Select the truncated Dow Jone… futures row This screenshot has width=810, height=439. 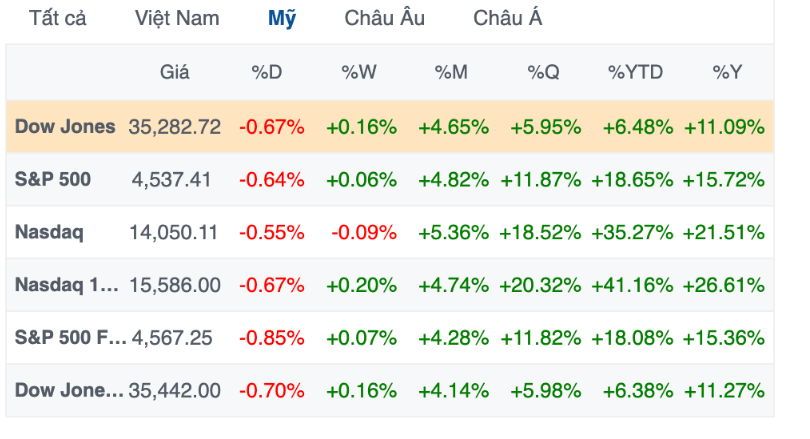pos(69,391)
